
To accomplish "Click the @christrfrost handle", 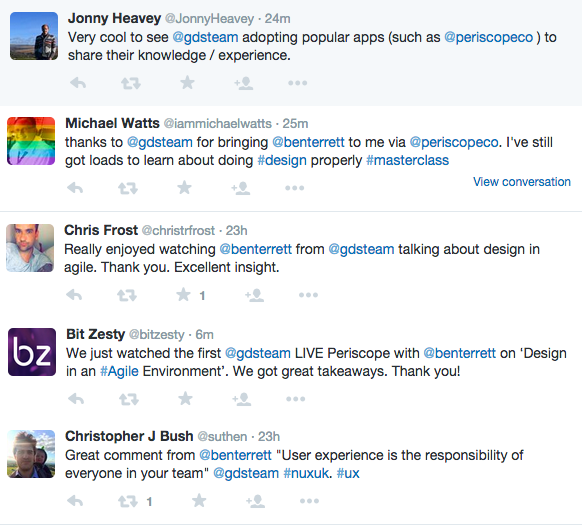I will coord(178,231).
